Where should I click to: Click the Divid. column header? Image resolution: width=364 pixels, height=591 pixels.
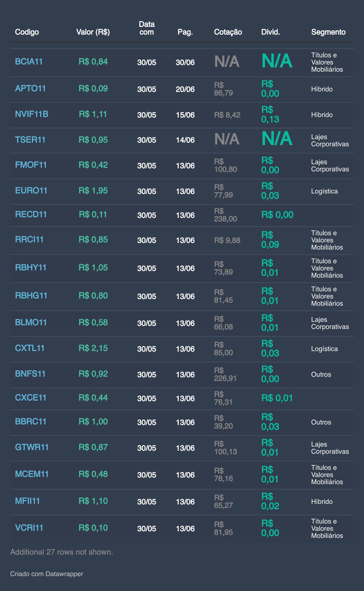click(x=270, y=32)
